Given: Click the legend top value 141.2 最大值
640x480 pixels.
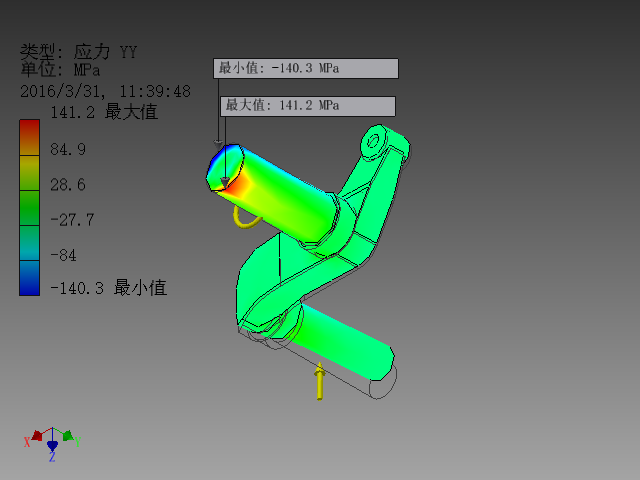Looking at the screenshot, I should (104, 112).
